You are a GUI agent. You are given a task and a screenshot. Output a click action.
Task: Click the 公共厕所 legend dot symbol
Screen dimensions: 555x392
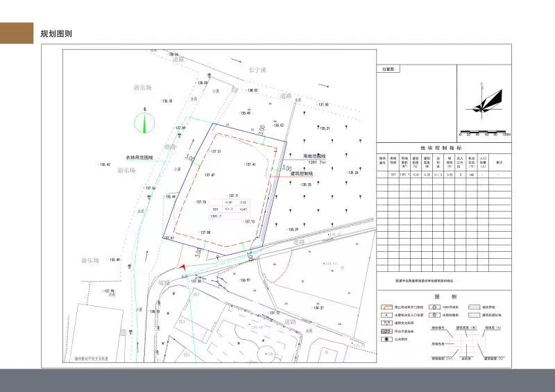coord(387,340)
